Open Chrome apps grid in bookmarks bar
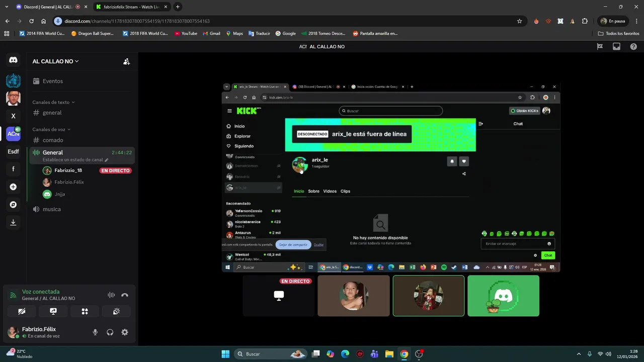644x362 pixels. tap(7, 33)
